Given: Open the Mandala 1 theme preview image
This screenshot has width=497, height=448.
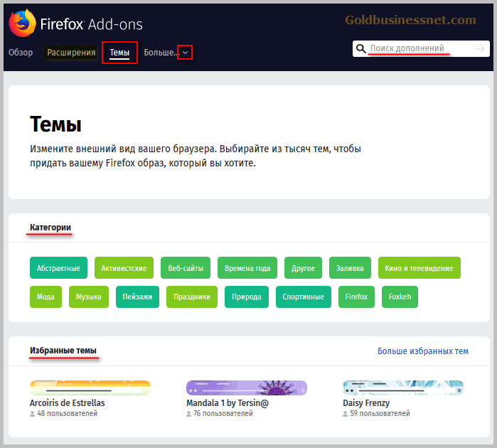Looking at the screenshot, I should pyautogui.click(x=247, y=388).
